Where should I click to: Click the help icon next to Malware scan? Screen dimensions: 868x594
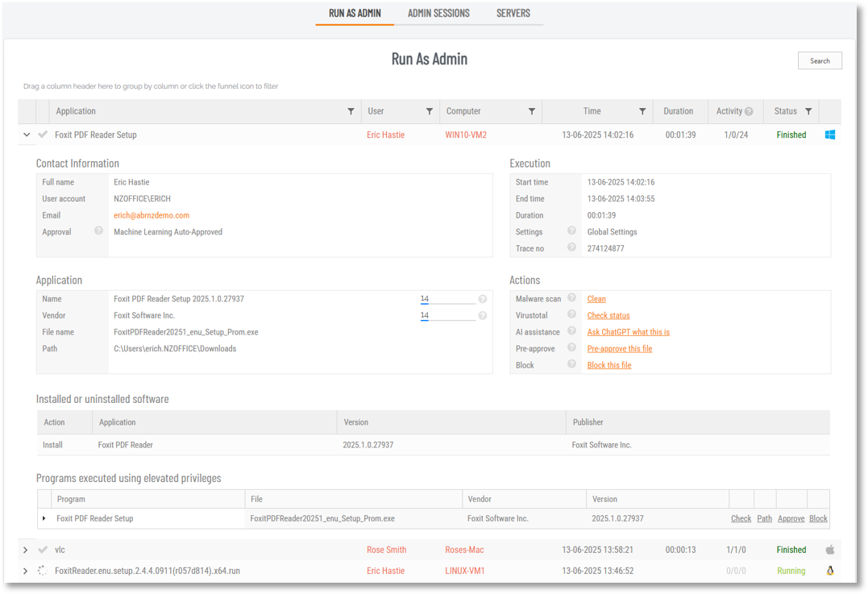[x=572, y=298]
